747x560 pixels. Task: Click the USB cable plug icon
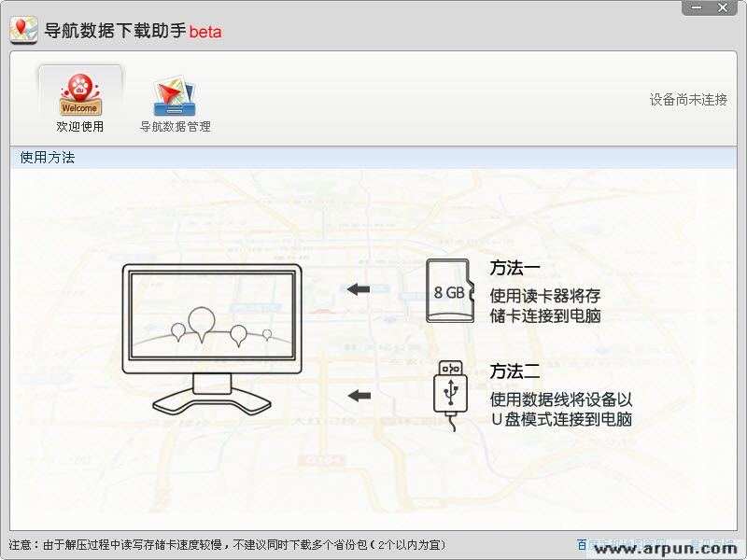click(x=450, y=395)
